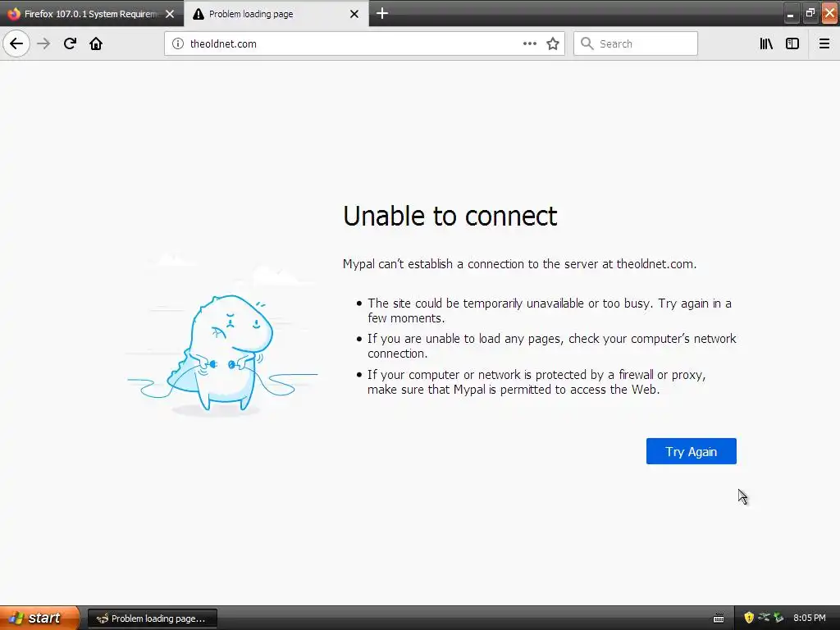Click the Forward arrow button
This screenshot has height=630, width=840.
click(x=43, y=43)
